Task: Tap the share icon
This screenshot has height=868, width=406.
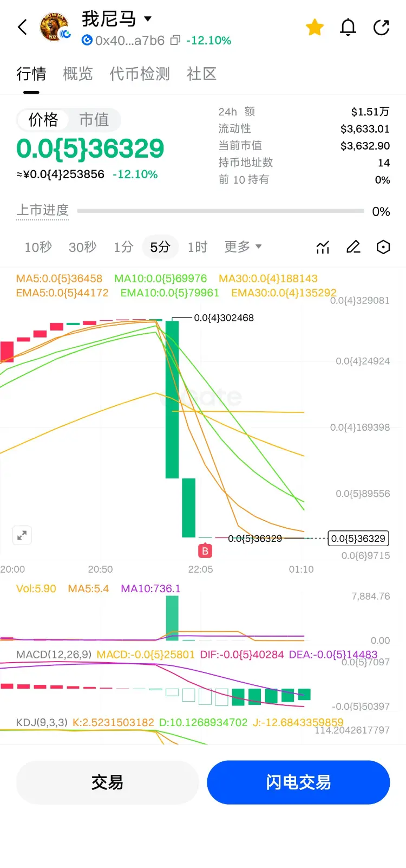Action: 382,27
